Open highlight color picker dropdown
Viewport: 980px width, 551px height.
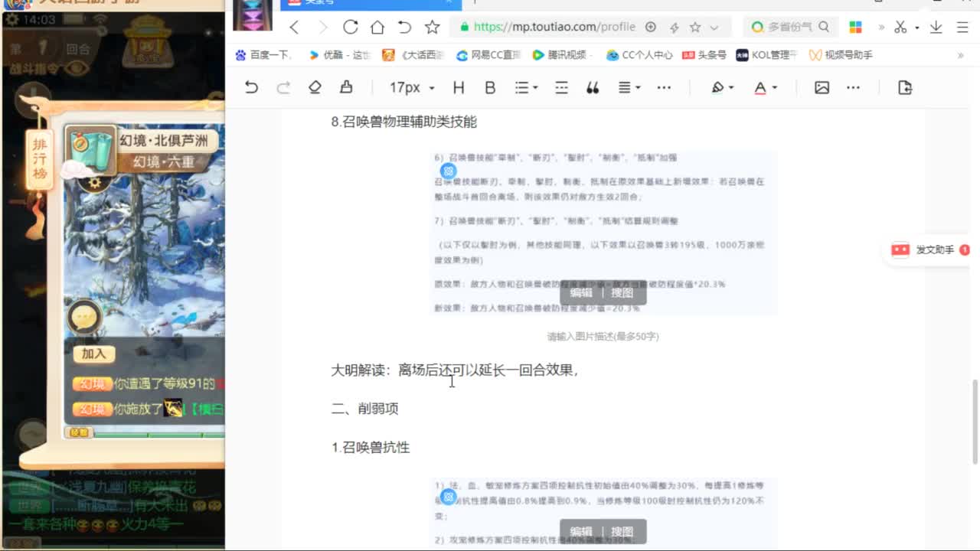(722, 87)
